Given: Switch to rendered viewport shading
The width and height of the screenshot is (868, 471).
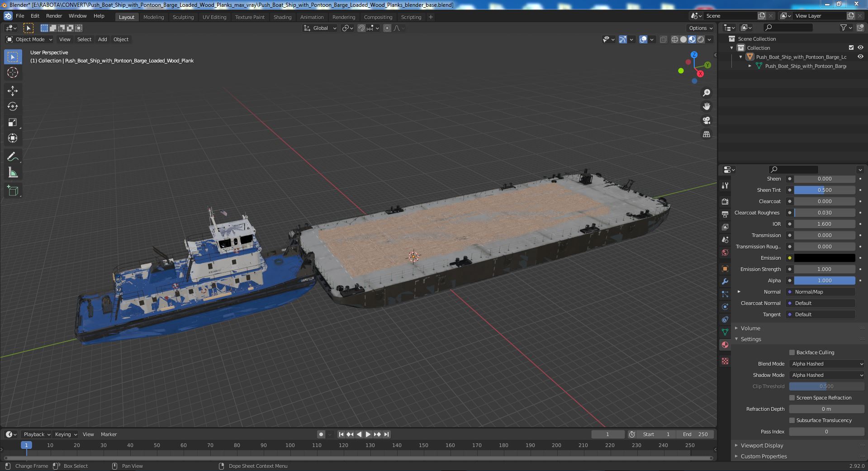Looking at the screenshot, I should pyautogui.click(x=701, y=39).
